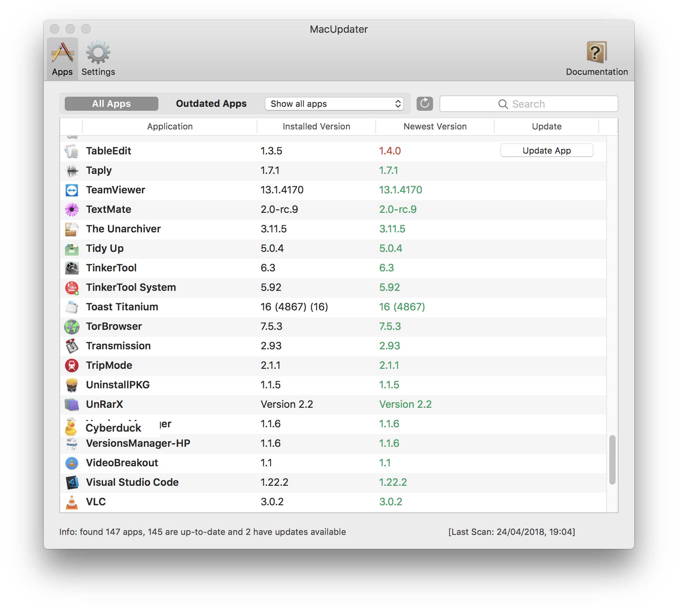Click the Visual Studio Code icon

72,482
